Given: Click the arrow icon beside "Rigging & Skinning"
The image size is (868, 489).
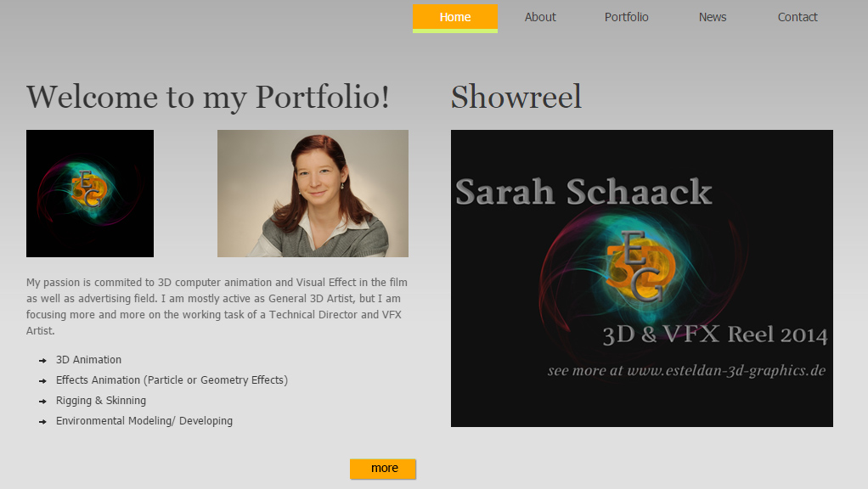Looking at the screenshot, I should coord(42,401).
